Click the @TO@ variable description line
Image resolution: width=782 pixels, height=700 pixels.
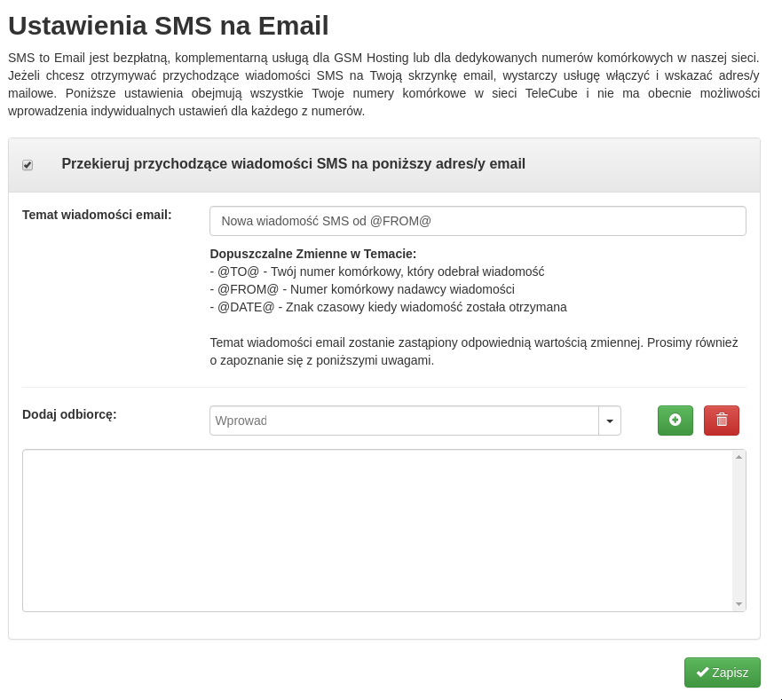(377, 271)
